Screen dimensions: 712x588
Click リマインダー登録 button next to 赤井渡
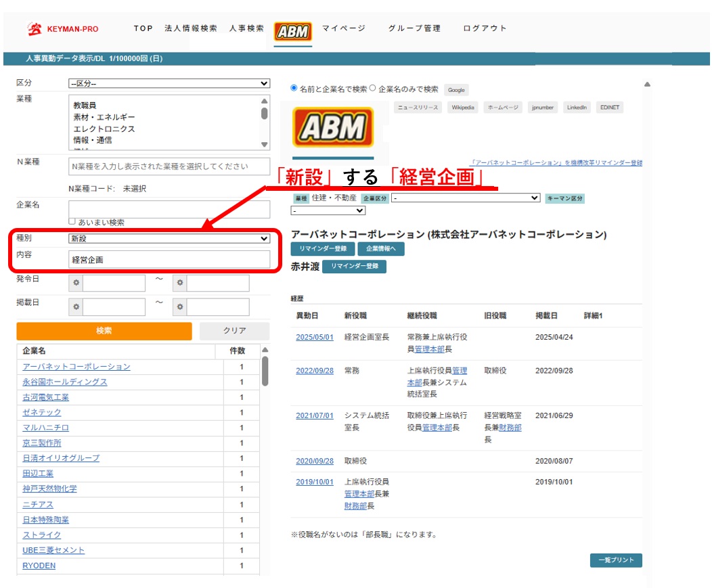pos(354,266)
